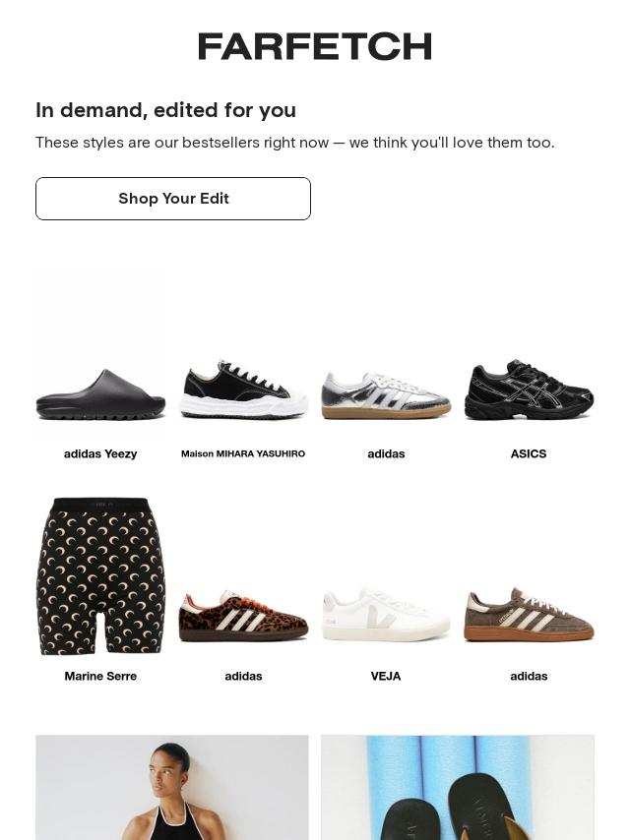Screen dimensions: 630x840
Task: Click the ASICS brand label
Action: [x=529, y=453]
